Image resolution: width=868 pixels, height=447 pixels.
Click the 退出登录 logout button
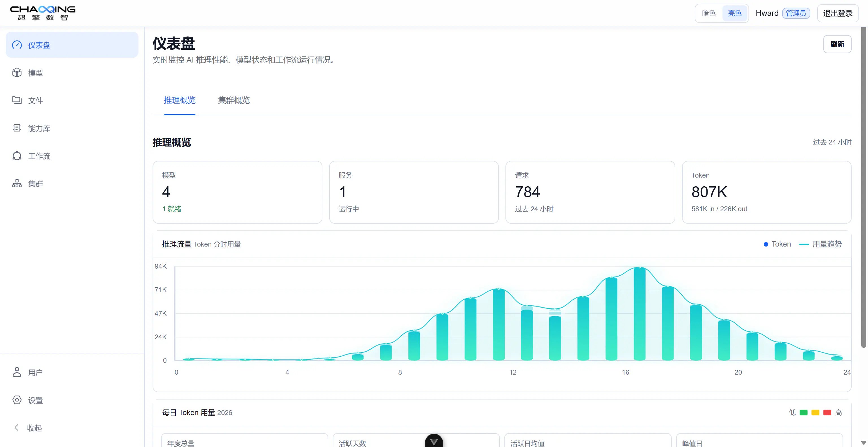click(838, 13)
